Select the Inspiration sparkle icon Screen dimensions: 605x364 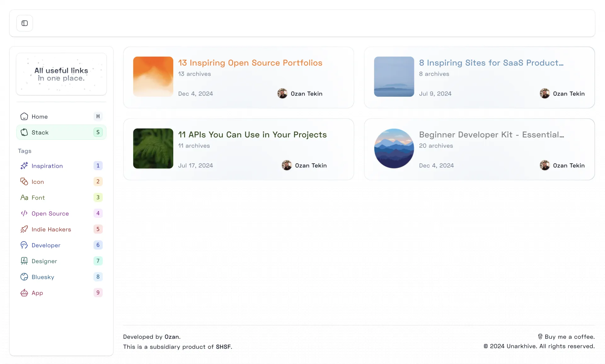(x=24, y=166)
